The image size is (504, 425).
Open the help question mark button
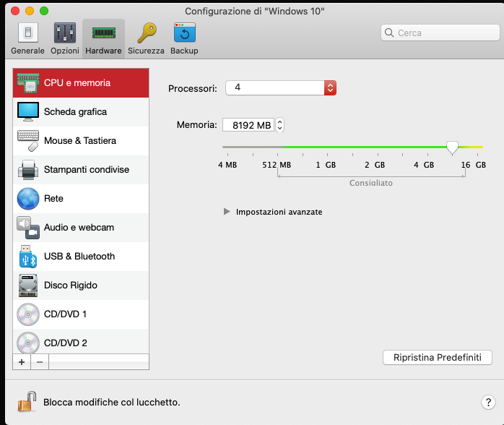click(488, 402)
